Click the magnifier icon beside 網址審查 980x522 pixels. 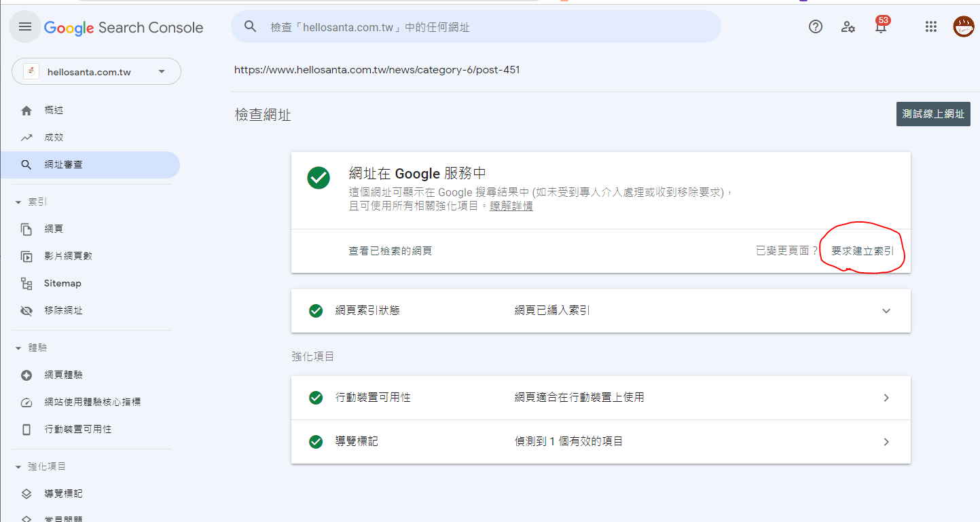(x=26, y=164)
